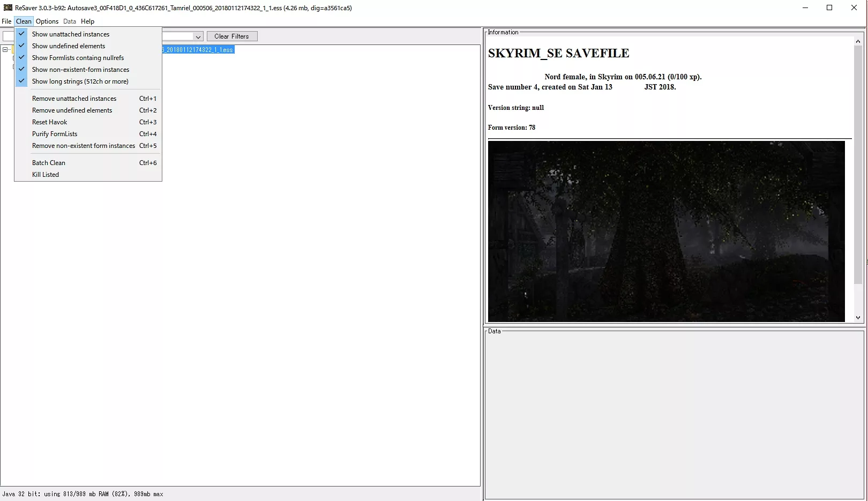This screenshot has width=868, height=501.
Task: Select the highlighted .ess savefile tree row
Action: [x=198, y=50]
